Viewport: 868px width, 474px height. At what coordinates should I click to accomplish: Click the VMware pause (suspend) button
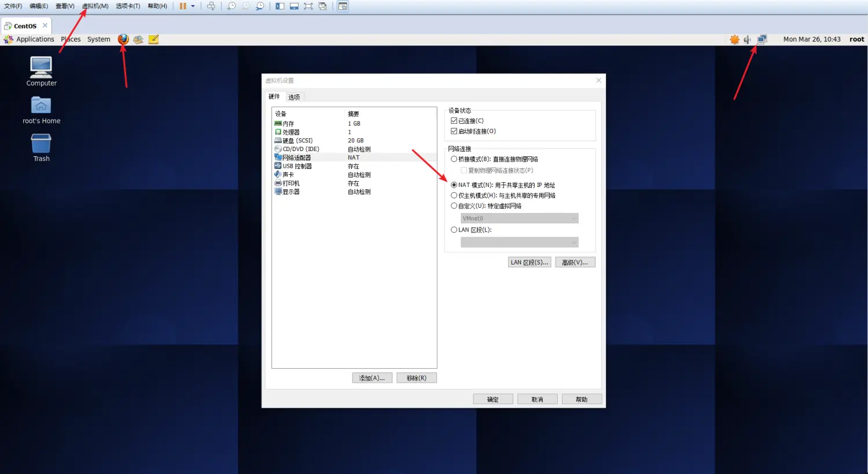[183, 6]
